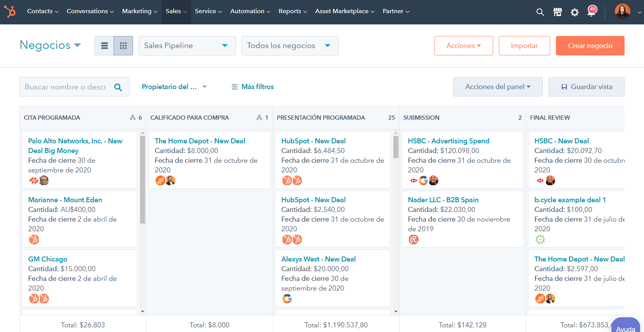The width and height of the screenshot is (644, 332).
Task: Open the search magnifier in top bar
Action: (540, 12)
